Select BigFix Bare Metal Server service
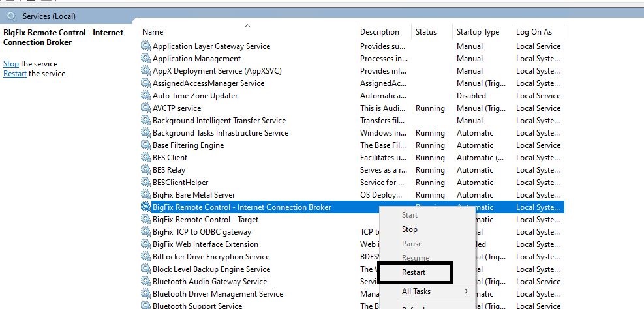The width and height of the screenshot is (644, 309). [194, 194]
